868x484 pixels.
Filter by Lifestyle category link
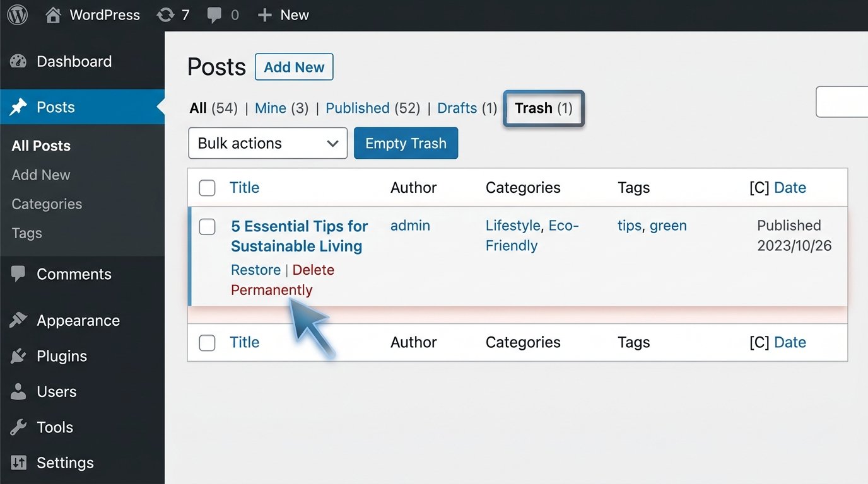coord(513,226)
